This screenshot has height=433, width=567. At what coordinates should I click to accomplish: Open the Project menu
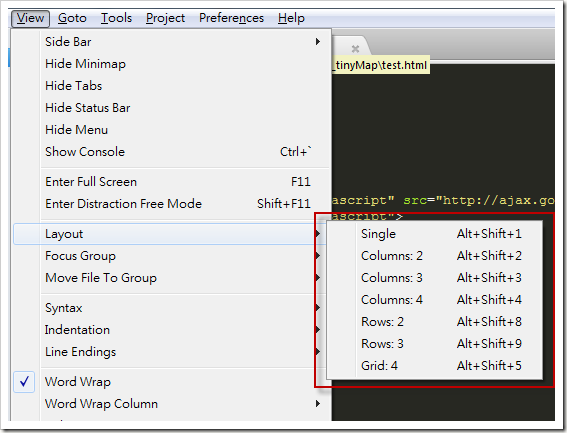coord(165,18)
